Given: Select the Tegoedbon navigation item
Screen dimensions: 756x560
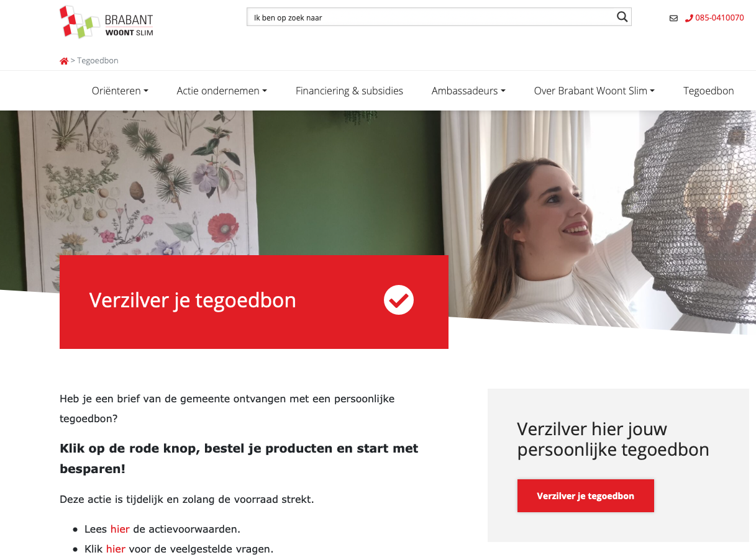Looking at the screenshot, I should pyautogui.click(x=709, y=91).
